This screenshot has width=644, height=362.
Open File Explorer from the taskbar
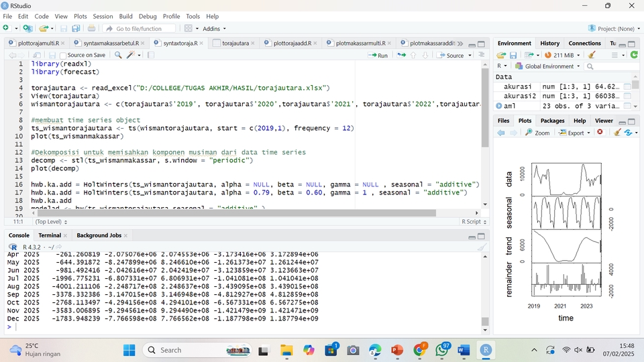click(286, 350)
